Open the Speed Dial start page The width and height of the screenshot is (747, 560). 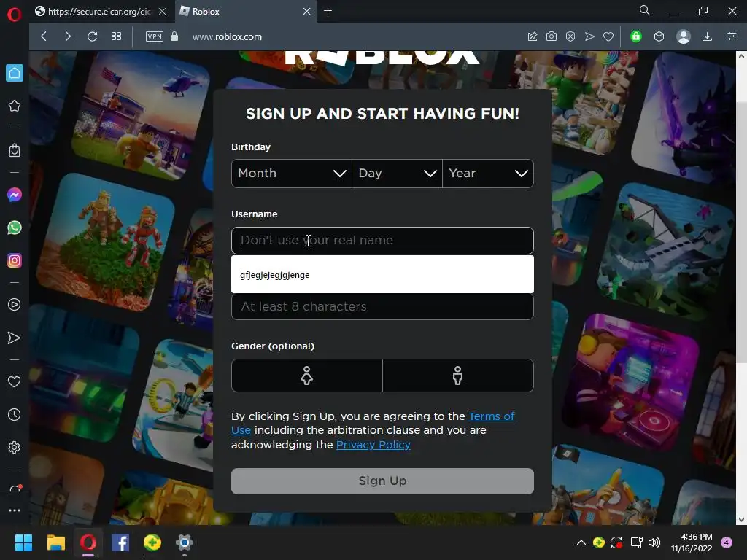(x=116, y=36)
